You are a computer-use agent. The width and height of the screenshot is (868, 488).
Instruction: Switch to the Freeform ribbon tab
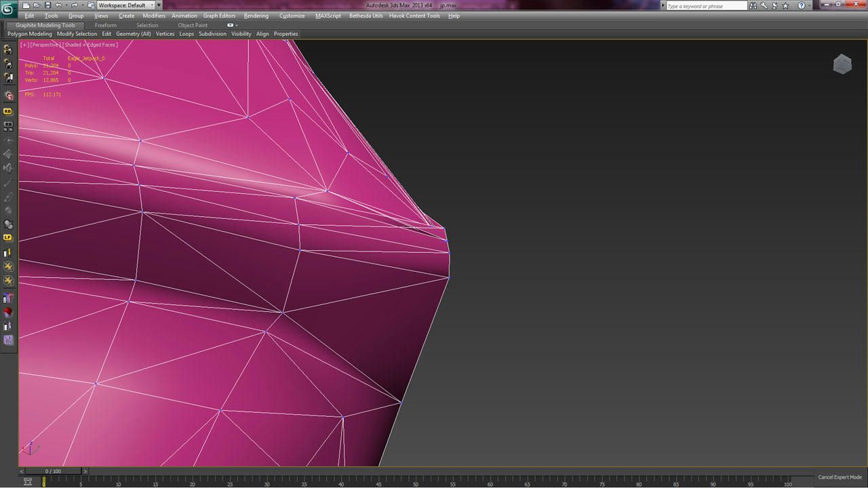[106, 25]
